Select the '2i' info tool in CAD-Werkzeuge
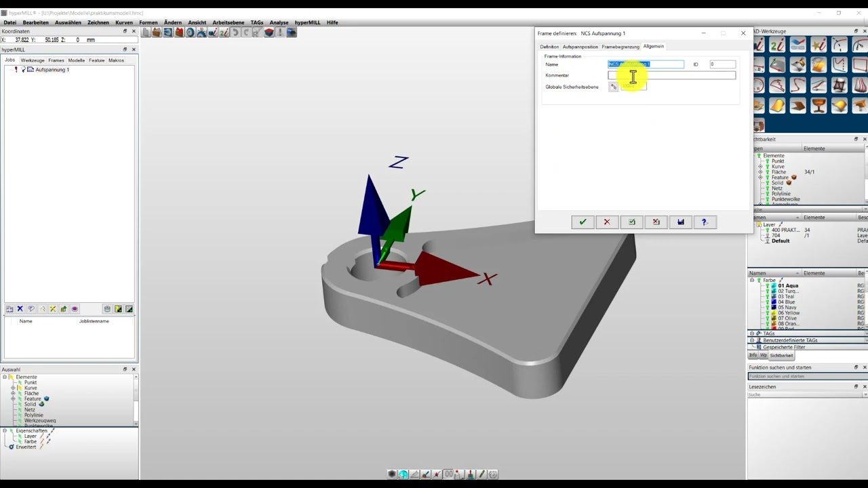 pyautogui.click(x=777, y=45)
